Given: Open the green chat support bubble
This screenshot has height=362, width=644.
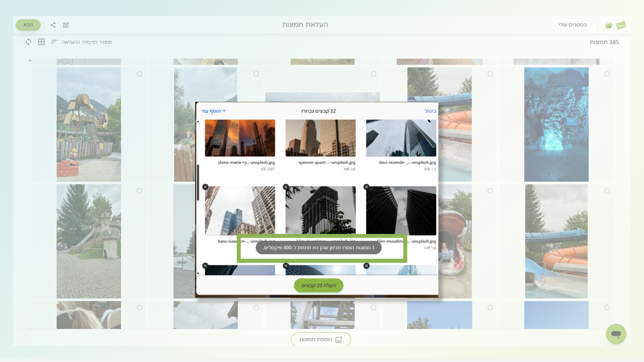Looking at the screenshot, I should click(616, 334).
